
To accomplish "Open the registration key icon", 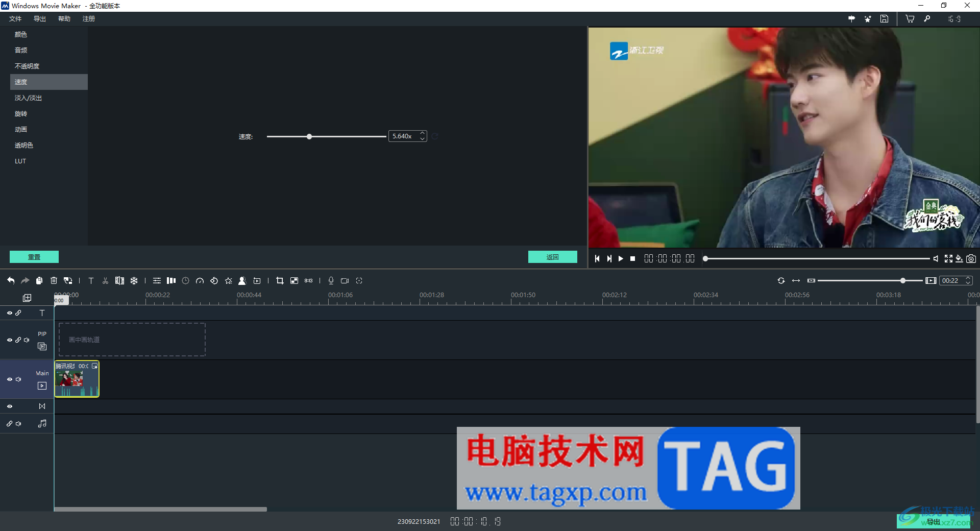I will point(927,19).
